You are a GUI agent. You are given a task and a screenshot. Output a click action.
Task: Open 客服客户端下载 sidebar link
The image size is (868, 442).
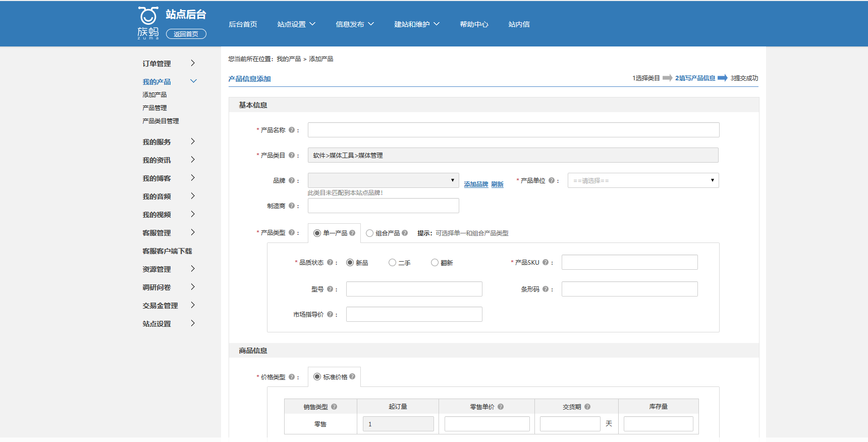[x=167, y=251]
